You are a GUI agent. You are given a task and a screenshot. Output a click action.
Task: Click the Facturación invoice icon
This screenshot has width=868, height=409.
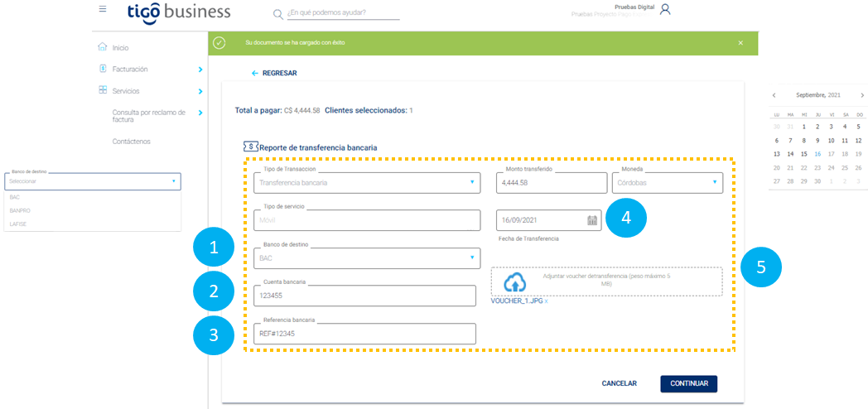tap(103, 69)
